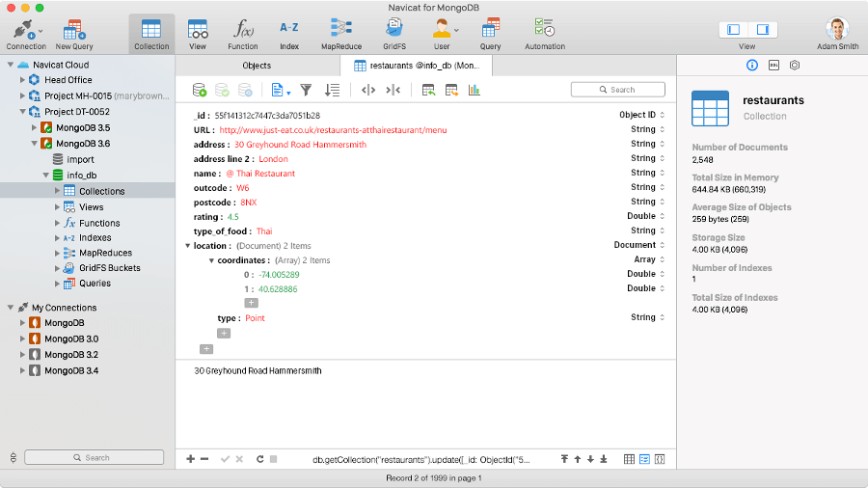This screenshot has width=868, height=488.
Task: Switch to grid view mode
Action: (629, 459)
